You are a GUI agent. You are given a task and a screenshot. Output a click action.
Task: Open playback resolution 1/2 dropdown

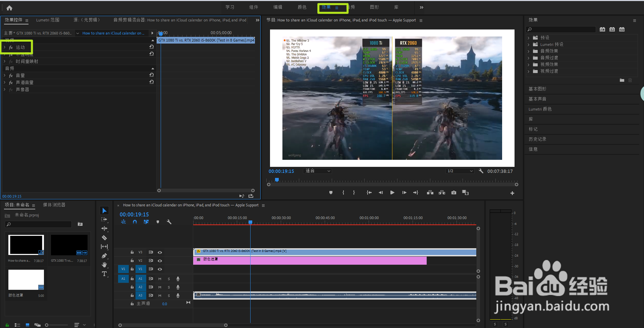[x=460, y=171]
